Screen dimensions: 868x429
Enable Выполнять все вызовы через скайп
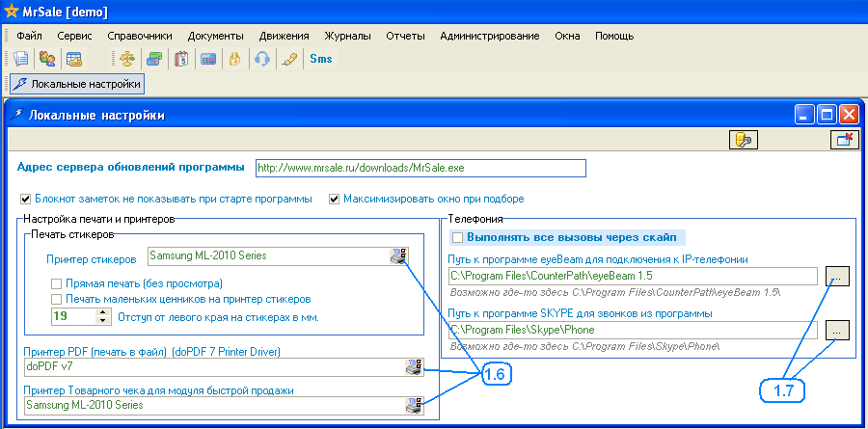(457, 238)
